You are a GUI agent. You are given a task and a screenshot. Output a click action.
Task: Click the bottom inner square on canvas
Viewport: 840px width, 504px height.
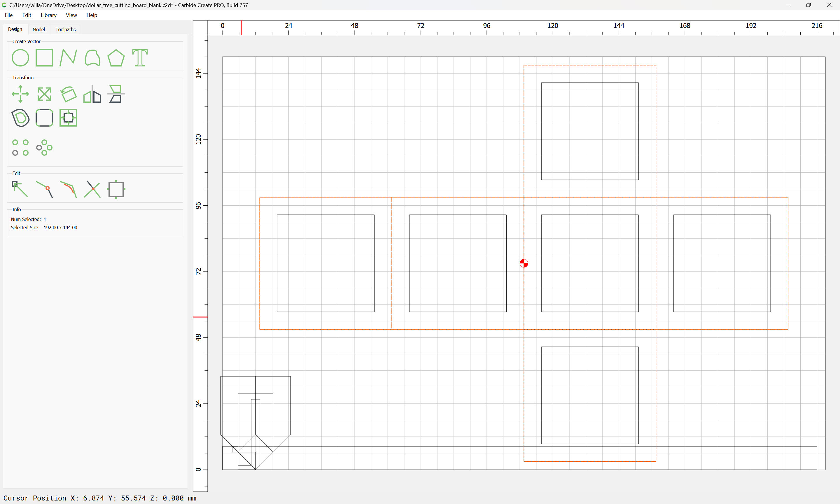click(590, 395)
